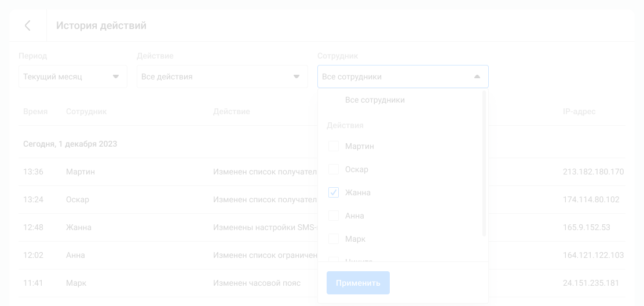Click the IP address 164.121.122.103
The image size is (644, 306).
click(x=594, y=256)
